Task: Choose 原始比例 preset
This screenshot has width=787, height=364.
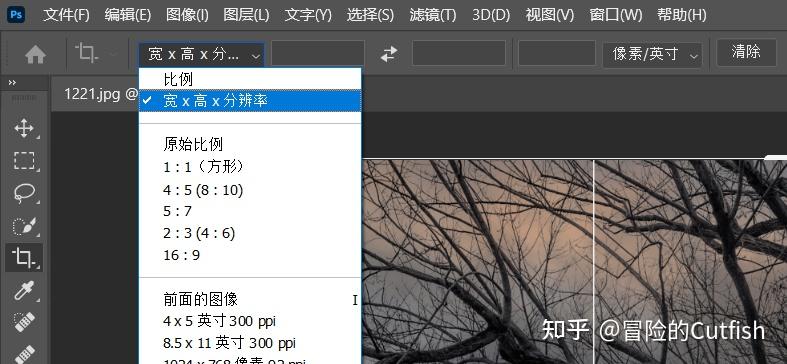Action: 250,145
